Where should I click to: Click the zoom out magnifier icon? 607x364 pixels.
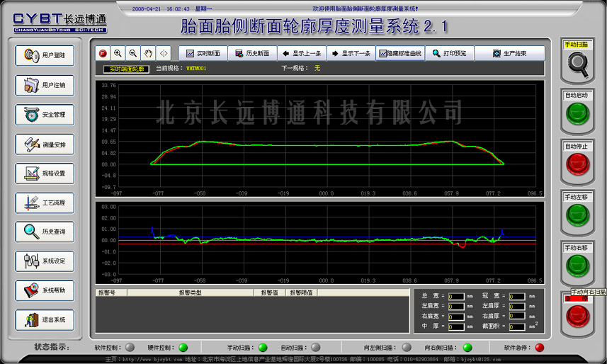[132, 53]
